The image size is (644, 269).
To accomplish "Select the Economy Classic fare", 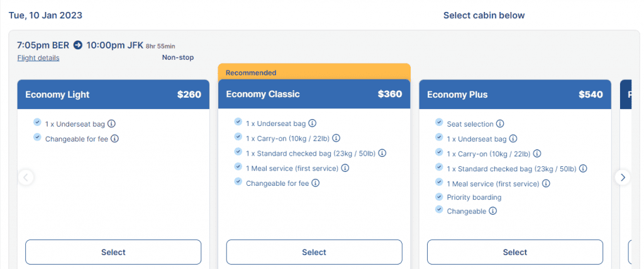I will click(x=314, y=252).
